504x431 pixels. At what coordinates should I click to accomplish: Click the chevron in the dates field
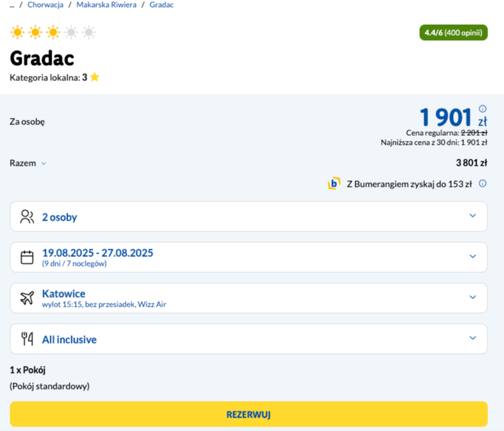pos(473,256)
